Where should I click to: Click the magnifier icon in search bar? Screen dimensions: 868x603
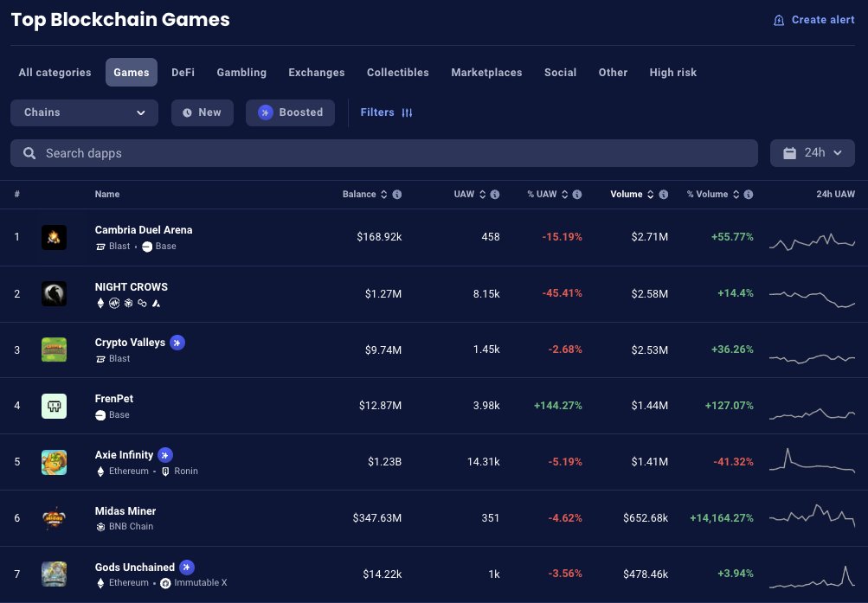pyautogui.click(x=29, y=153)
